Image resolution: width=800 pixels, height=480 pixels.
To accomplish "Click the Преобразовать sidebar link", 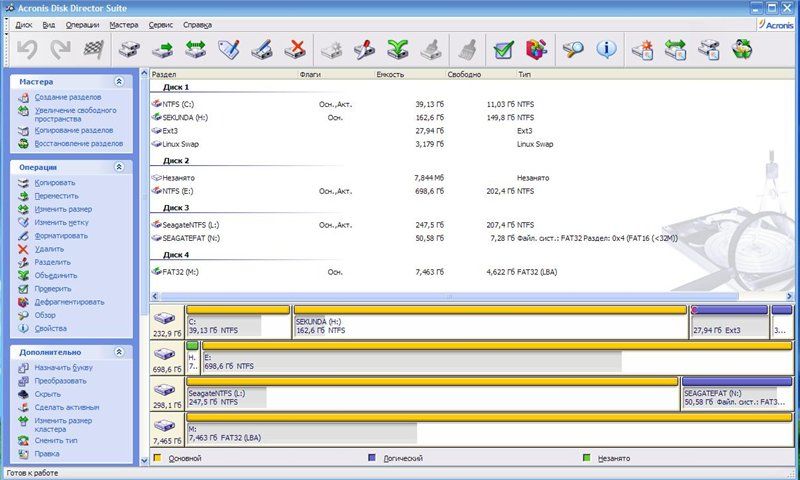I will pos(60,381).
